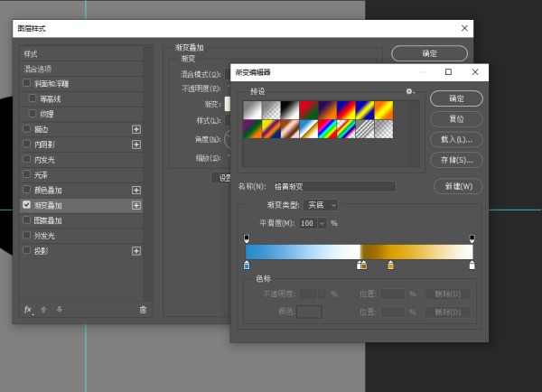542x392 pixels.
Task: Select the 渐变叠加 effect row label
Action: pos(48,205)
